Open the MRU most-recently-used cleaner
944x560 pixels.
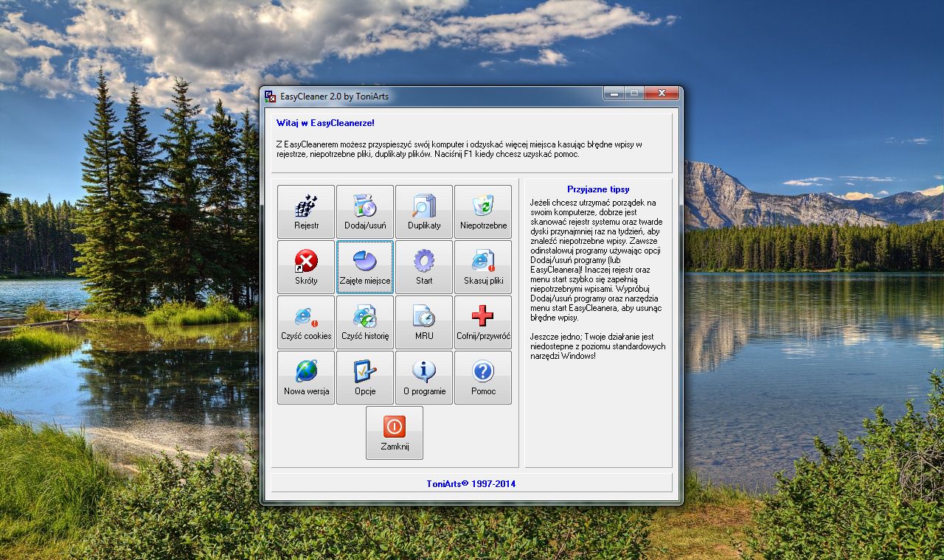tap(424, 322)
